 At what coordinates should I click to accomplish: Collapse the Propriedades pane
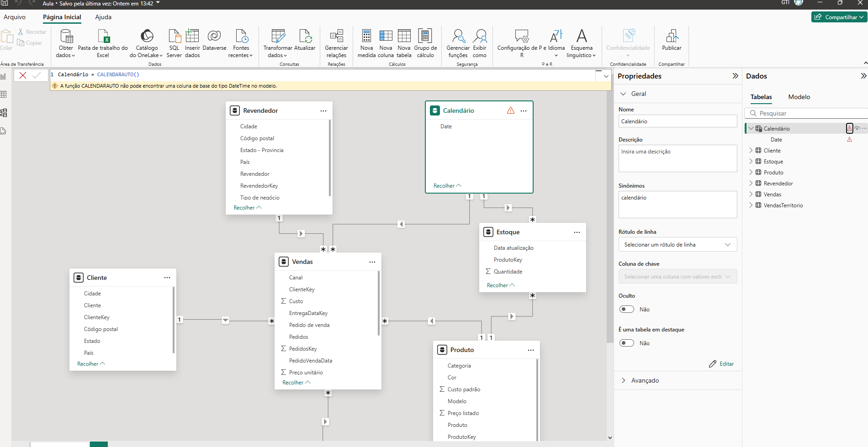[735, 76]
